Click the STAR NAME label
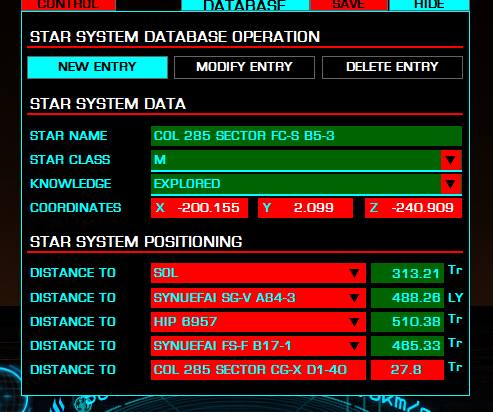 click(x=69, y=136)
